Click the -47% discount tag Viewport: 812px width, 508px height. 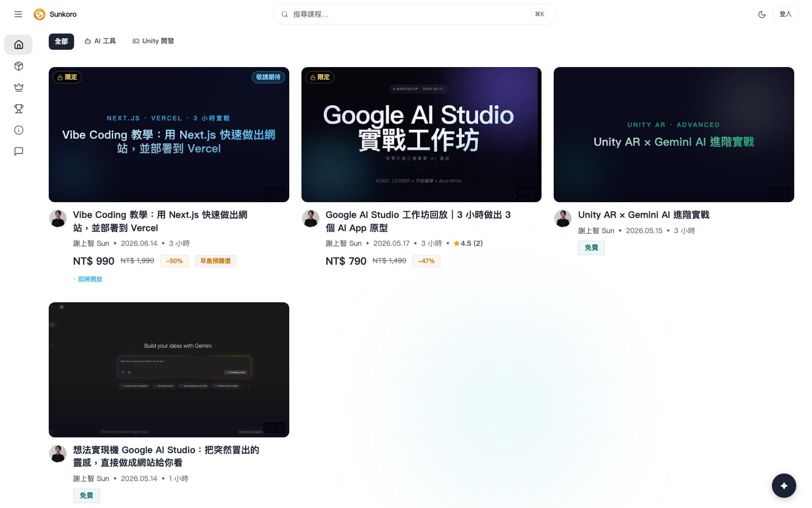click(426, 261)
